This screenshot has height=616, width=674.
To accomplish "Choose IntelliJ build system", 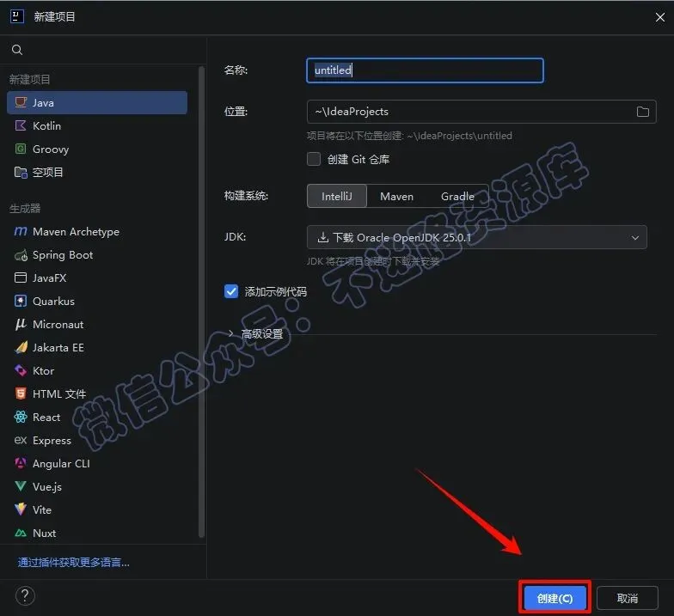I will pos(337,196).
